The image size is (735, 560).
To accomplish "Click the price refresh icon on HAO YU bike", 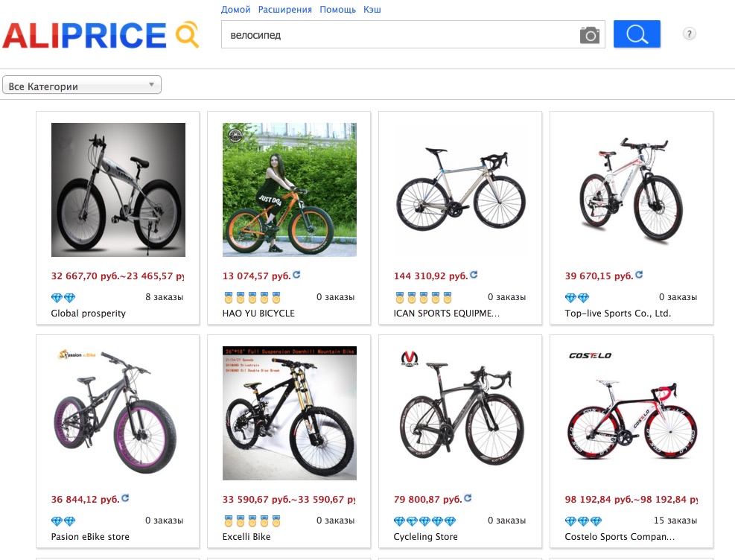I will (x=296, y=274).
